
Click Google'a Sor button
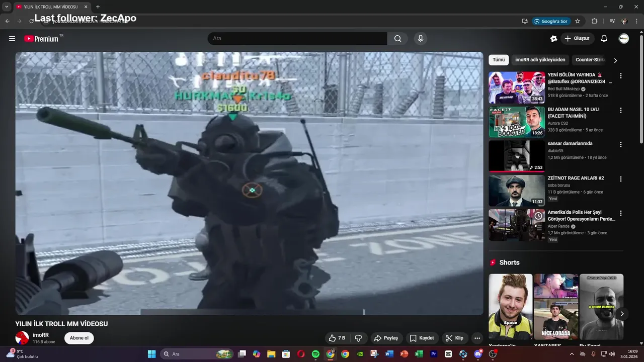(551, 21)
